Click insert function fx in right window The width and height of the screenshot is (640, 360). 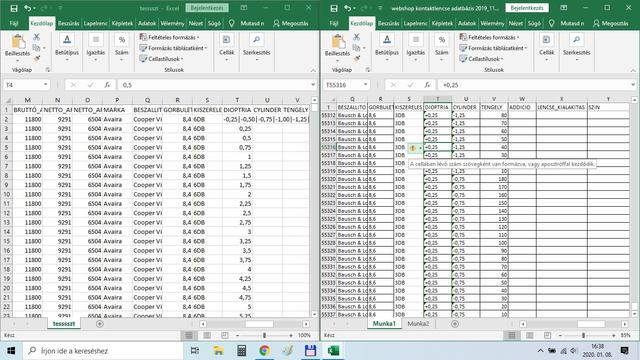(427, 85)
